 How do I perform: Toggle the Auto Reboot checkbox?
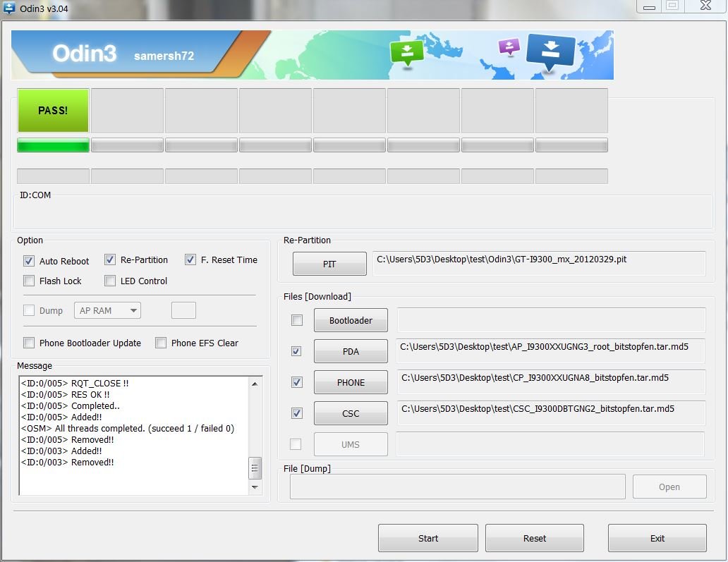pos(29,261)
